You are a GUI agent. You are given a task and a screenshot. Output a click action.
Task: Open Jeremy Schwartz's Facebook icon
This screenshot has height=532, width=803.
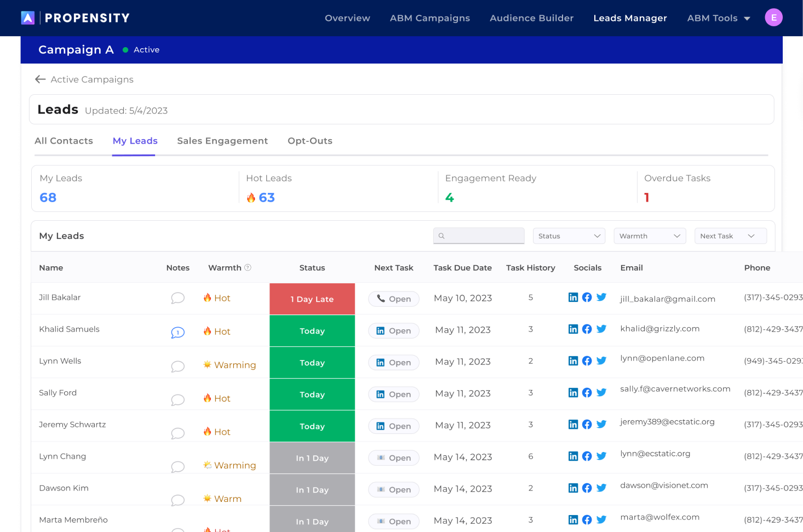click(x=587, y=424)
